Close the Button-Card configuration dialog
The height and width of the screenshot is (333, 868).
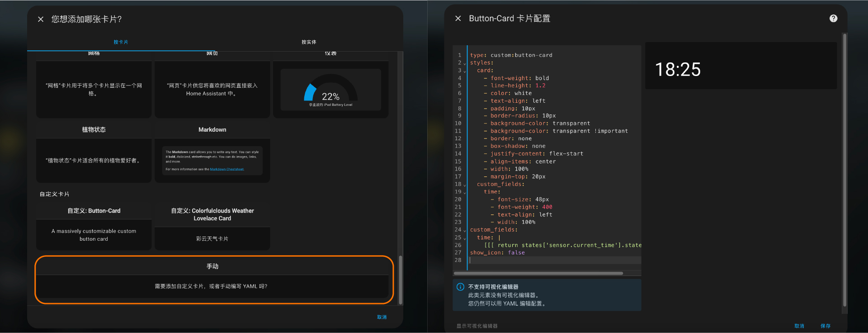pyautogui.click(x=458, y=19)
